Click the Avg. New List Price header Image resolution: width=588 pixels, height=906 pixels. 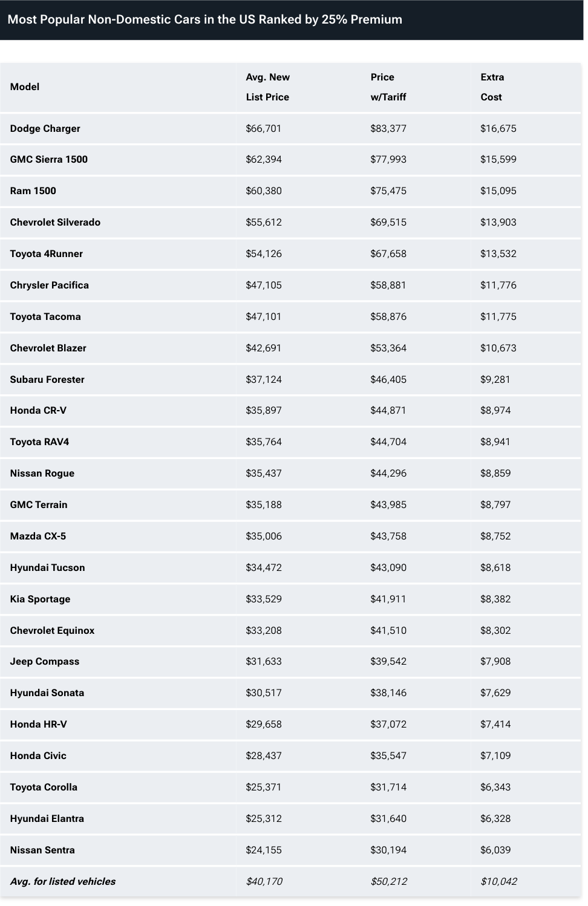(x=267, y=86)
